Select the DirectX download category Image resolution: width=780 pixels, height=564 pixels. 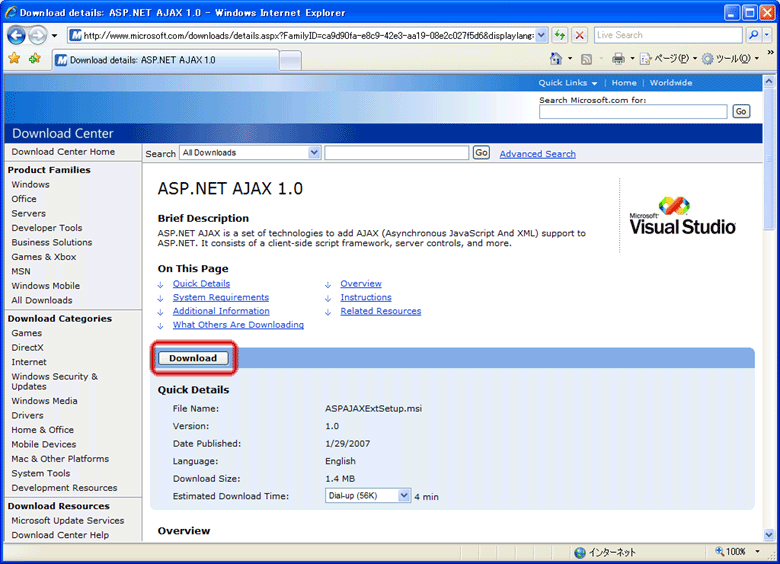pos(27,348)
